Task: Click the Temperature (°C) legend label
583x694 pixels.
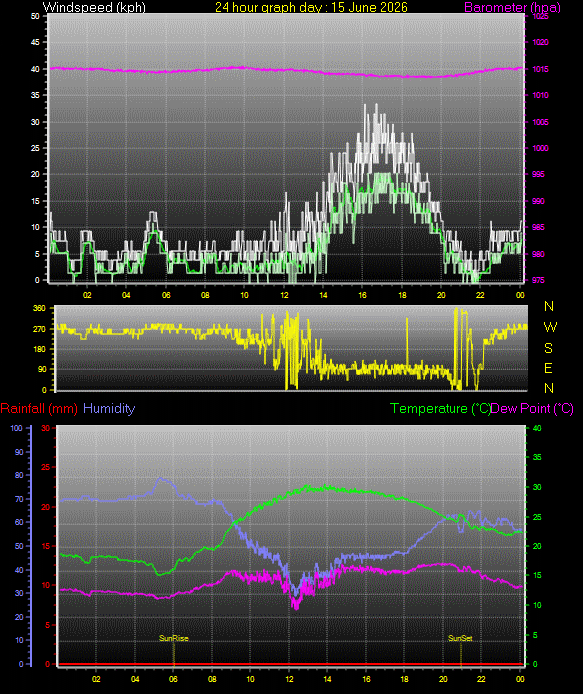Action: point(440,408)
